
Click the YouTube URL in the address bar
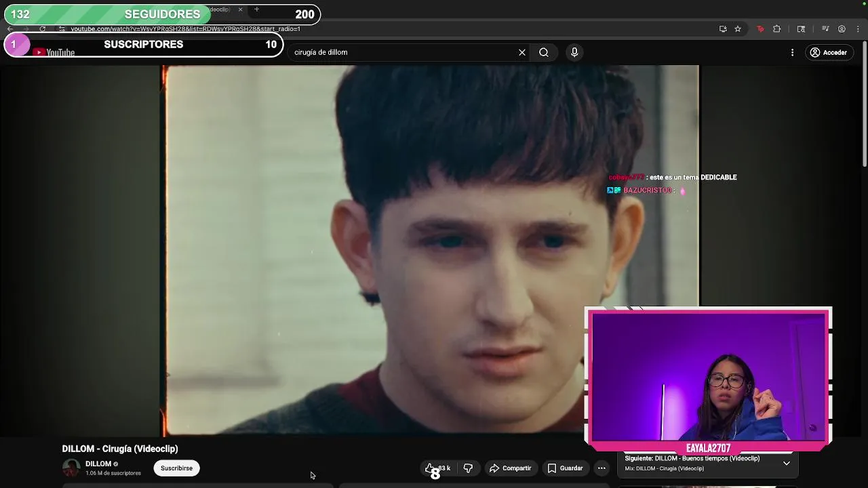[x=185, y=29]
